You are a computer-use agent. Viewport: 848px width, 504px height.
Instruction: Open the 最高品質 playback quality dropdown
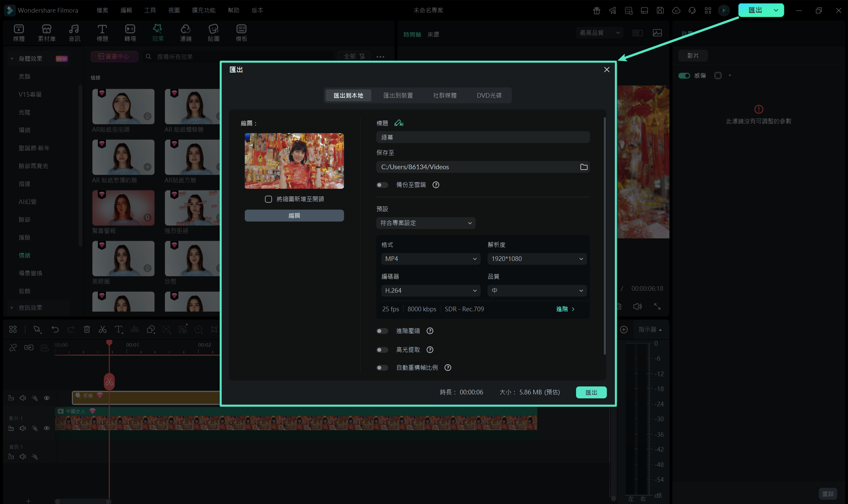click(599, 32)
